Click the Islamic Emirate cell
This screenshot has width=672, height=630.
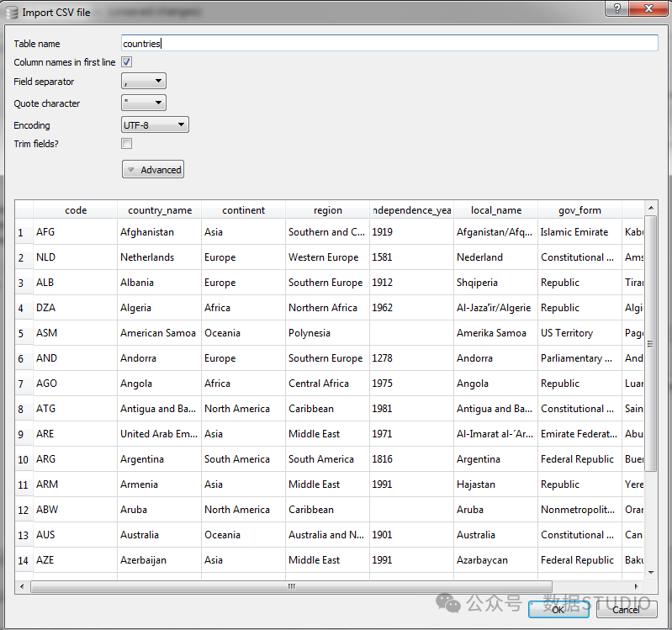(x=579, y=232)
